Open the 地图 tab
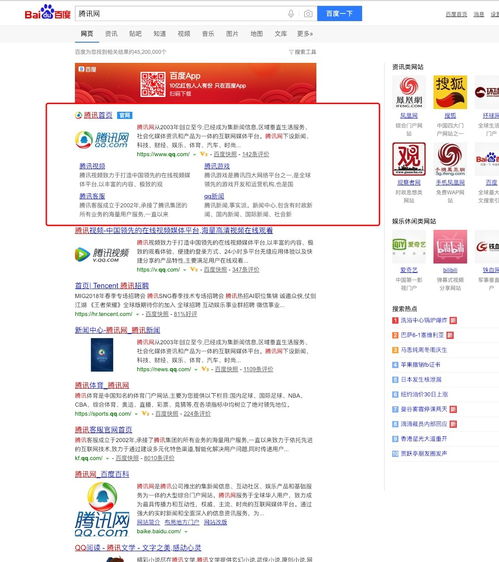The width and height of the screenshot is (499, 562). (x=256, y=34)
